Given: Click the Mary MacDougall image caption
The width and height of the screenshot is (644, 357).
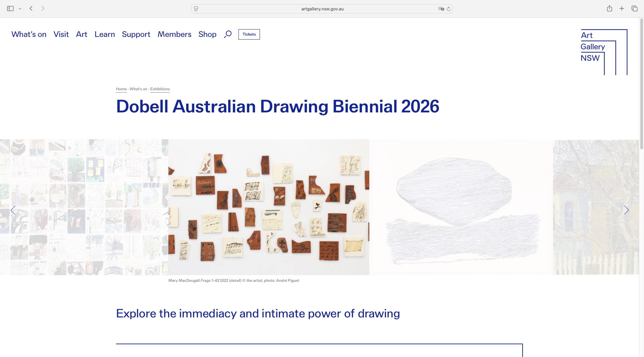Looking at the screenshot, I should (x=234, y=280).
